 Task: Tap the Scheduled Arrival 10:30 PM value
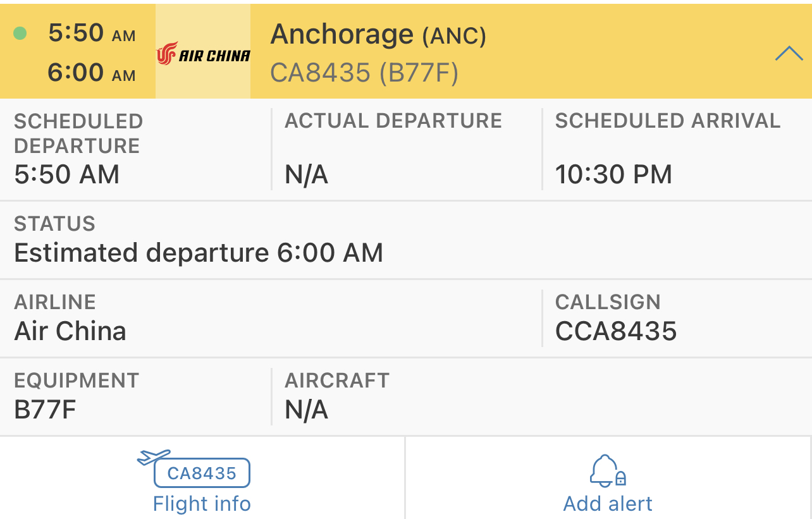click(613, 174)
